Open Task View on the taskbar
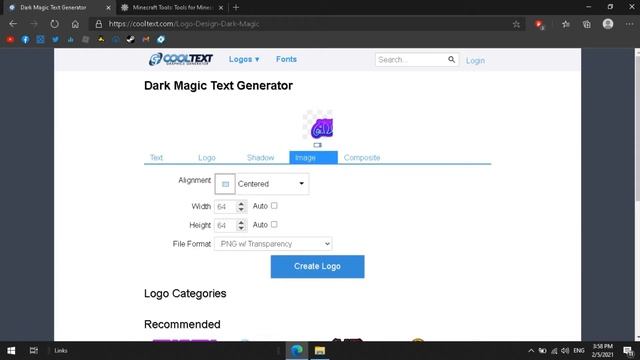The height and width of the screenshot is (360, 640). (34, 351)
